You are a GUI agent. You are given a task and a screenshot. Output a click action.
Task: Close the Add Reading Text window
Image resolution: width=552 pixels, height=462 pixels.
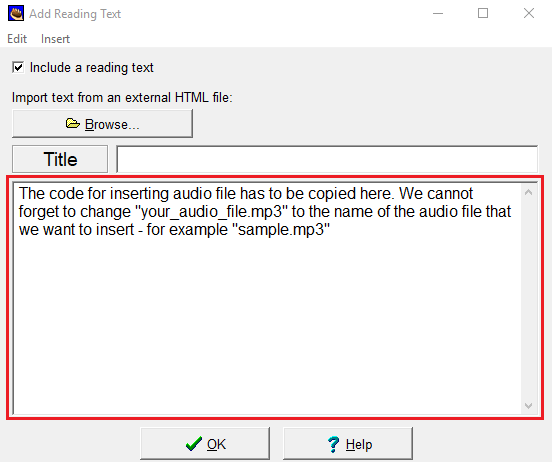[529, 13]
